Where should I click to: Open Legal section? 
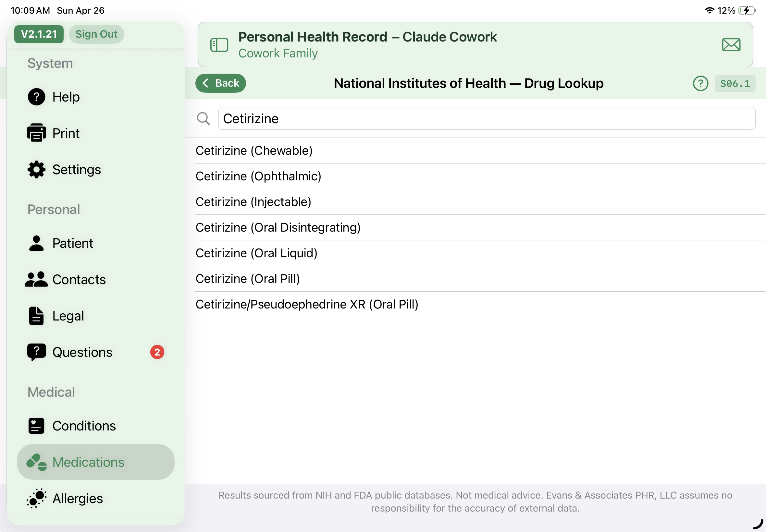96,316
